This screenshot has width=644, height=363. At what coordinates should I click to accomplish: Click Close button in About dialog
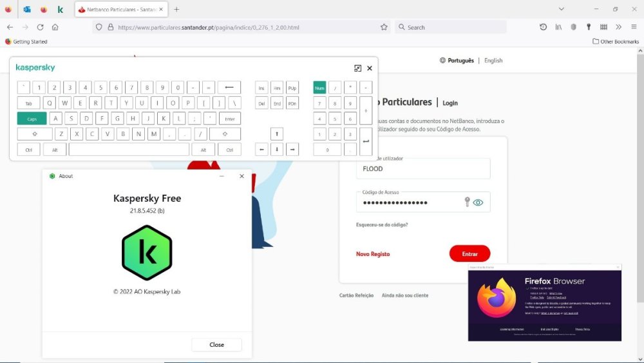(216, 344)
